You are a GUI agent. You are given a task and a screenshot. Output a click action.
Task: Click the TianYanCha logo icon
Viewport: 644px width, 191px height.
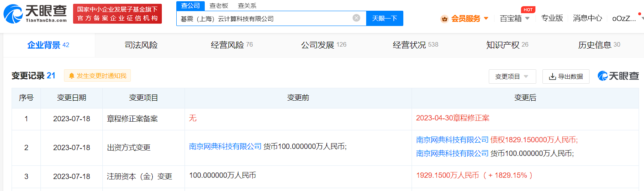point(13,14)
